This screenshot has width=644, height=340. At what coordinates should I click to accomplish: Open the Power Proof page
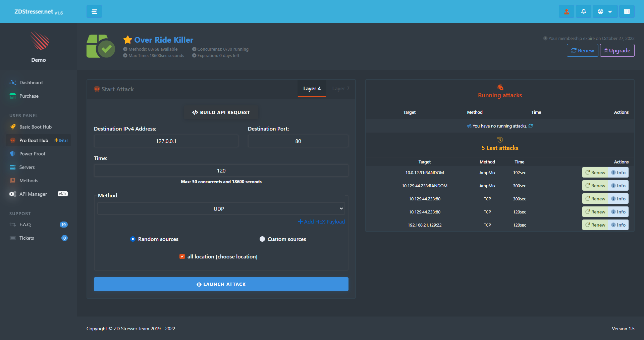32,154
